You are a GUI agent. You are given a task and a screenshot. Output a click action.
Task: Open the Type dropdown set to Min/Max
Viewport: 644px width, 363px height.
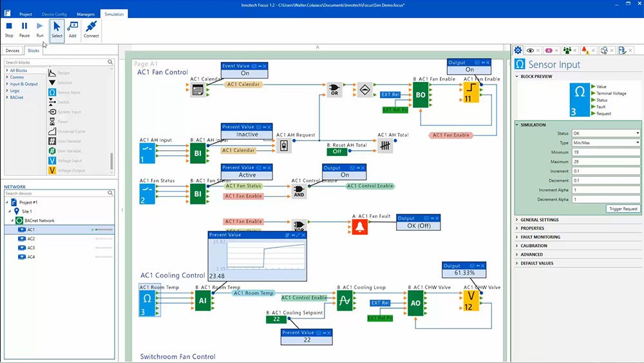606,142
